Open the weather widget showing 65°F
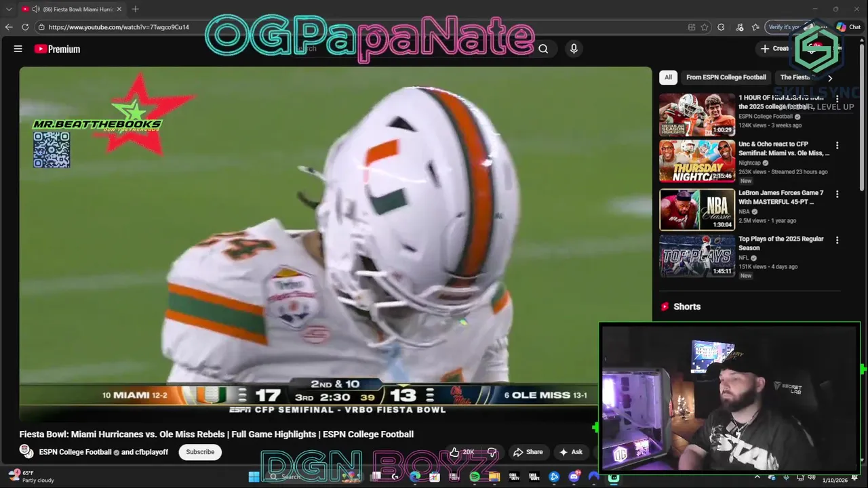Screen dimensions: 868x488 (31, 476)
